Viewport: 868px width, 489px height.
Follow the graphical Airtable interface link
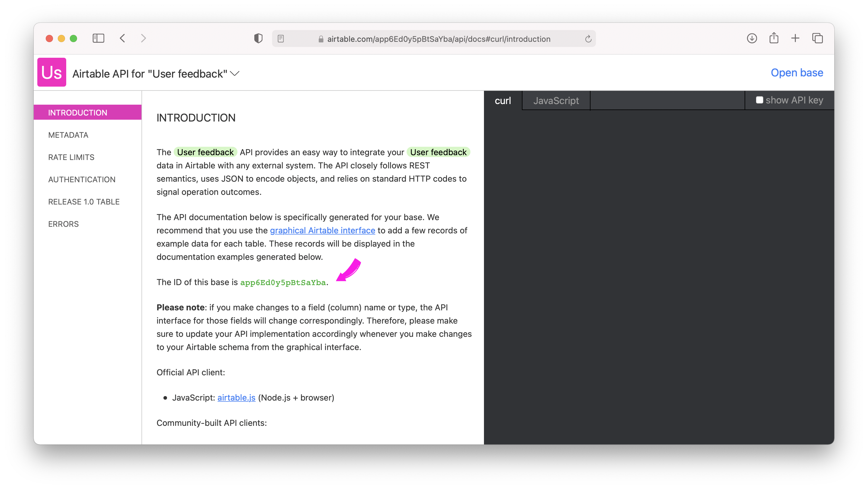(322, 230)
